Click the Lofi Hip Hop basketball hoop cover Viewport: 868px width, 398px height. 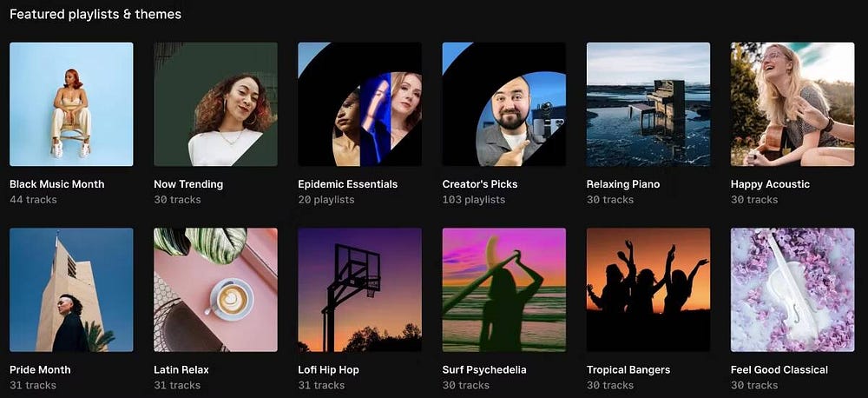(360, 290)
